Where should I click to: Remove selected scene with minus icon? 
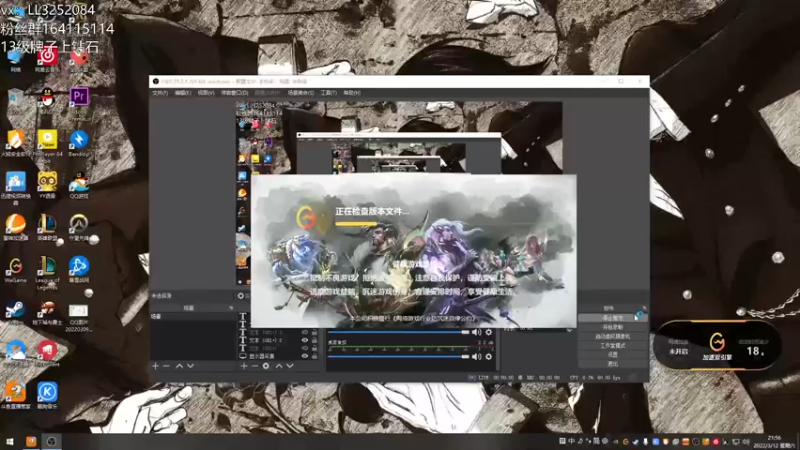click(x=166, y=366)
